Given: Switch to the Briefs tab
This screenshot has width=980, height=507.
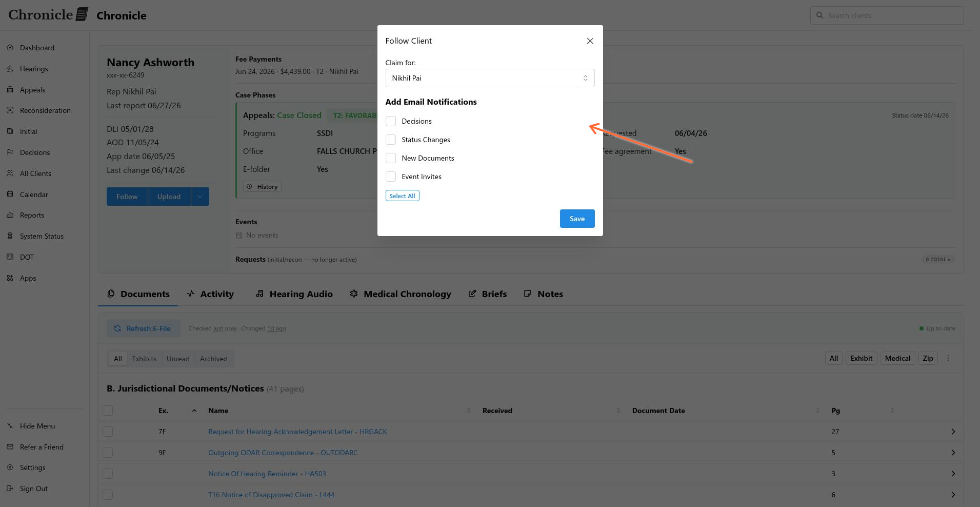Looking at the screenshot, I should point(488,294).
